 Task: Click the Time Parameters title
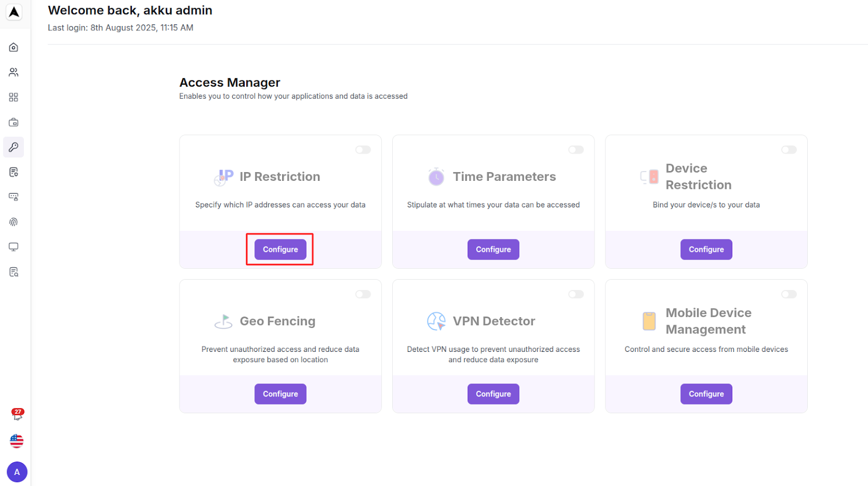pos(505,177)
